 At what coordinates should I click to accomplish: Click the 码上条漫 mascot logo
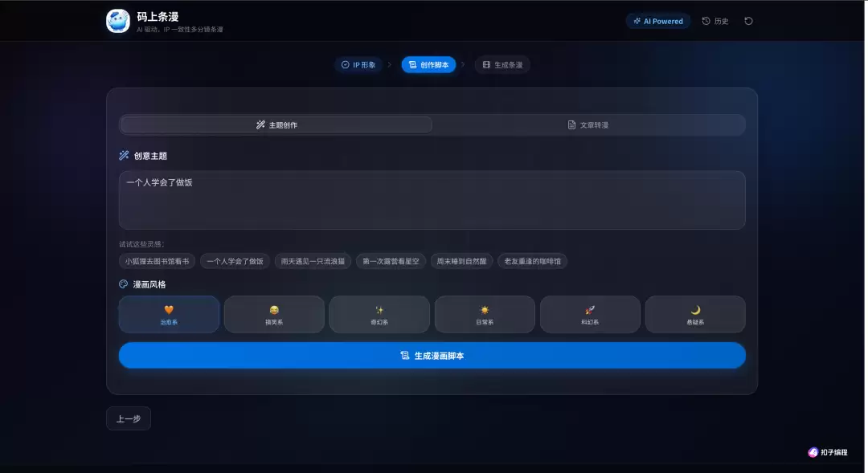coord(118,21)
